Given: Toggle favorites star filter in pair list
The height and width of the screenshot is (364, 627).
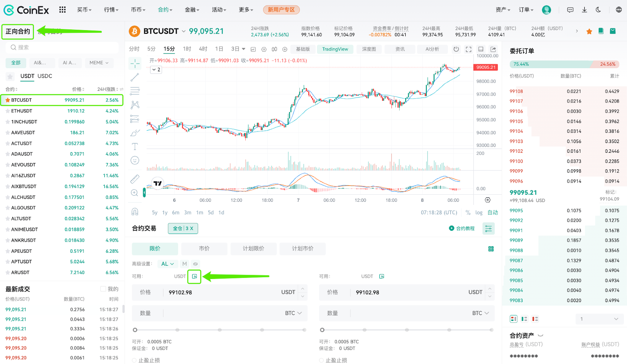Looking at the screenshot, I should [10, 76].
